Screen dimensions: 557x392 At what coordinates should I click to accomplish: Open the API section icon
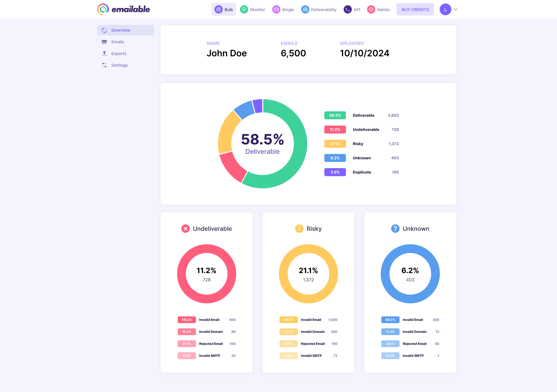coord(348,9)
